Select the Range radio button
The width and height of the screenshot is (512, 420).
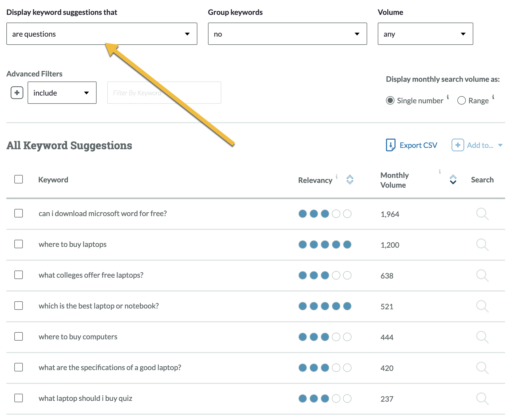pyautogui.click(x=461, y=100)
